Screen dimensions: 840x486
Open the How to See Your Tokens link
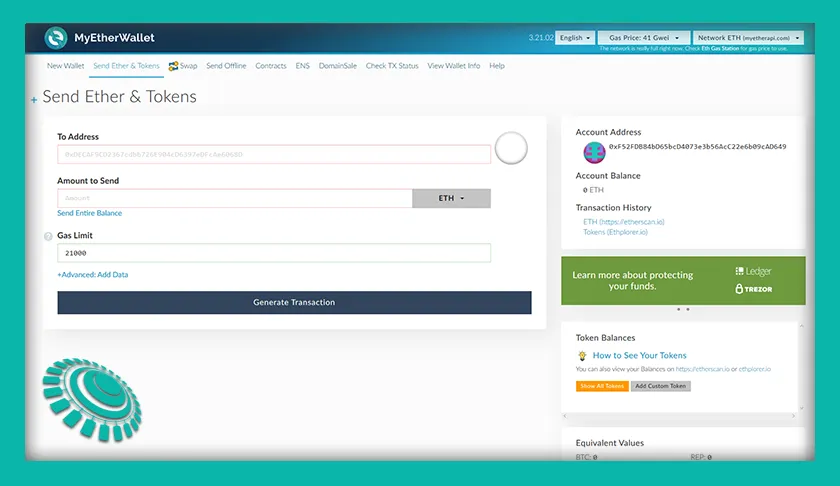click(639, 355)
